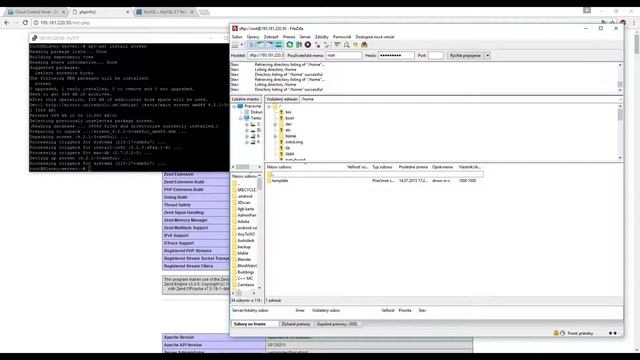Expand the D: drive in local tree
The width and height of the screenshot is (640, 360).
click(x=247, y=130)
